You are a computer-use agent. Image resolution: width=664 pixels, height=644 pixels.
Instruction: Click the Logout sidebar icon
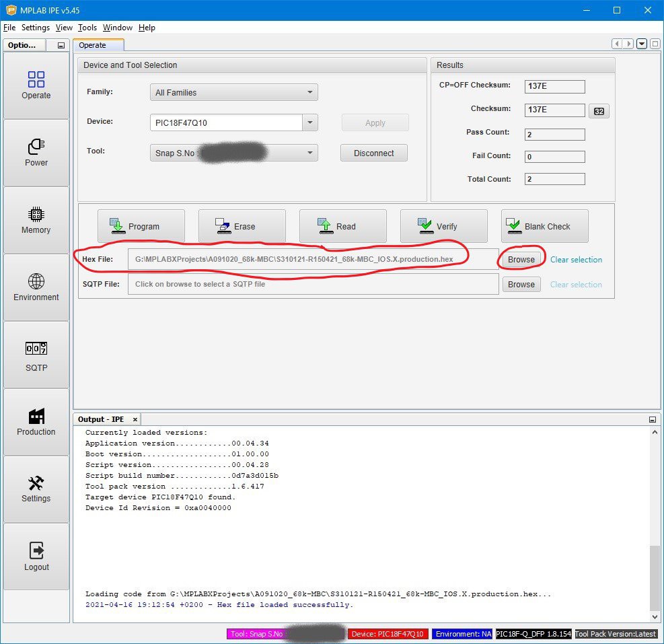(36, 557)
